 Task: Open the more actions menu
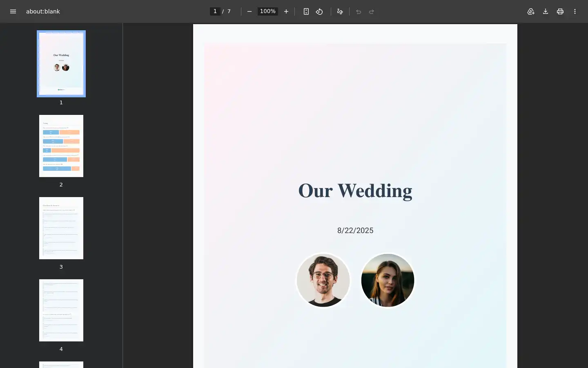tap(575, 11)
